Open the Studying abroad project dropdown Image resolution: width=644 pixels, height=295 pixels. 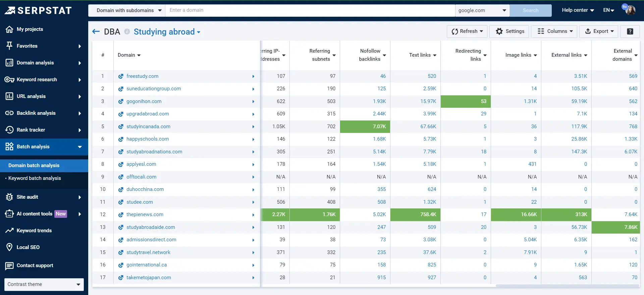[167, 32]
